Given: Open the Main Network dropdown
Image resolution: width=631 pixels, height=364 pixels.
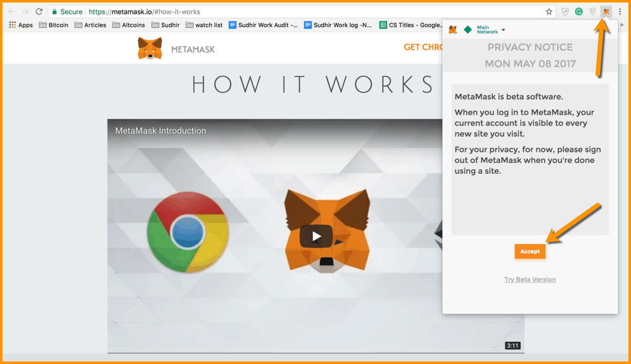Looking at the screenshot, I should click(x=491, y=30).
